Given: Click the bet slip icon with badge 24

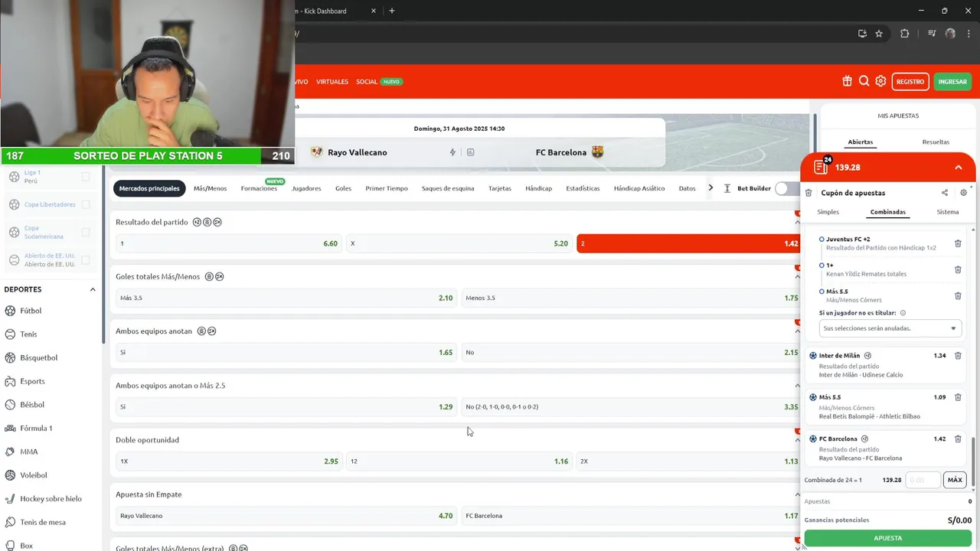Looking at the screenshot, I should coord(821,167).
